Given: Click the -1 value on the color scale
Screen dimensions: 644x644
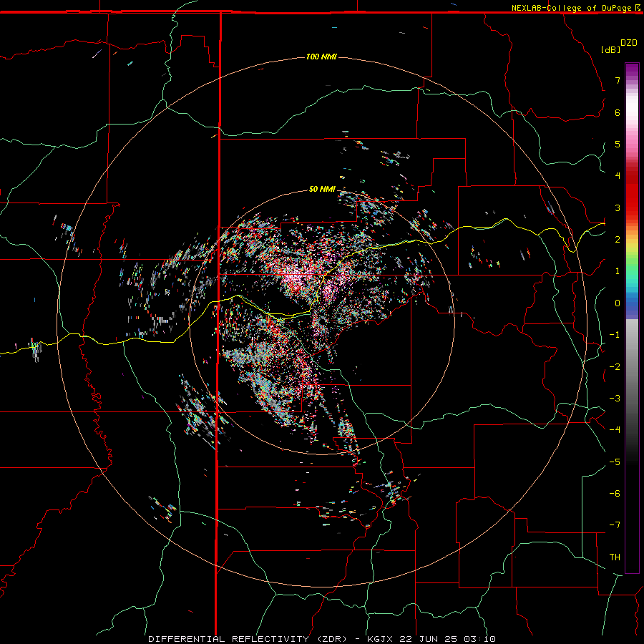Looking at the screenshot, I should (615, 335).
